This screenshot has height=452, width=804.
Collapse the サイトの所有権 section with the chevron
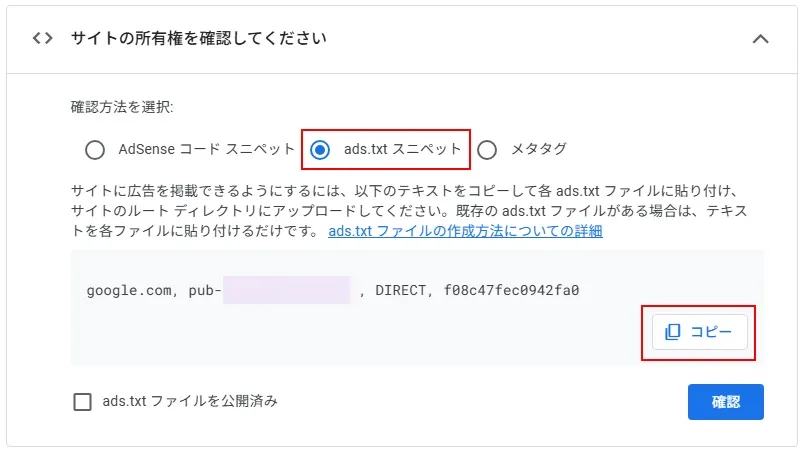pos(760,39)
